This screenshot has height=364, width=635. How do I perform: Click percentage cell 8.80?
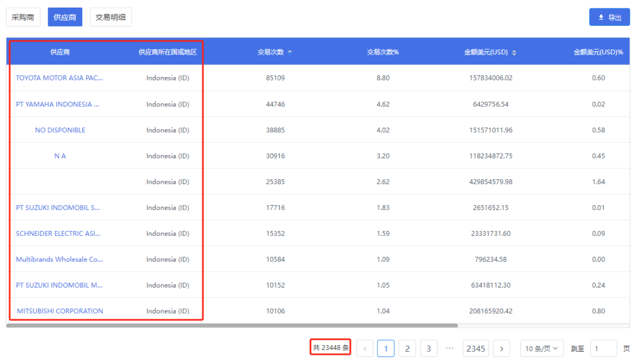point(383,78)
